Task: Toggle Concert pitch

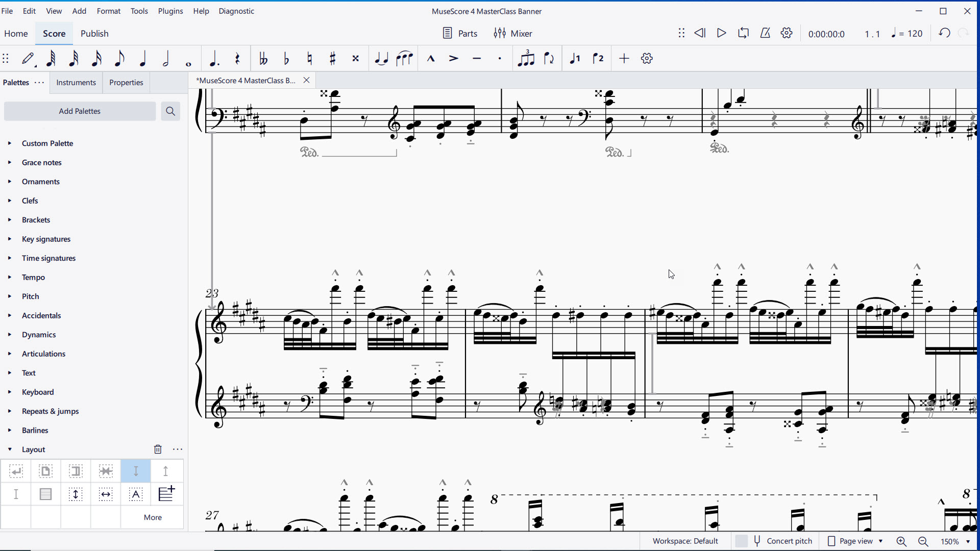Action: (x=774, y=541)
